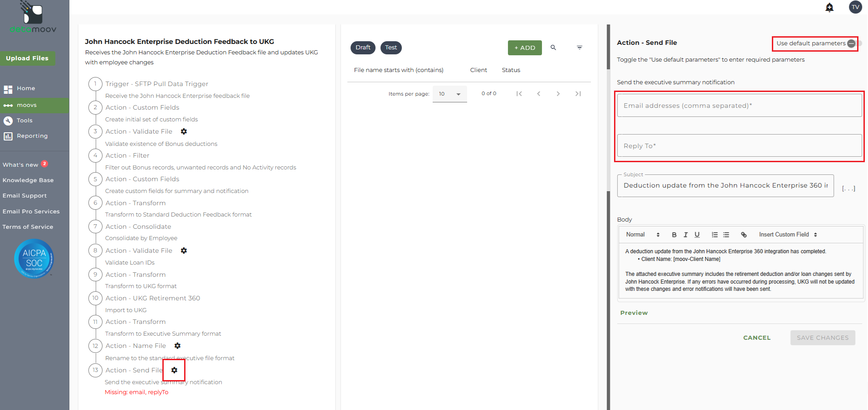Go to last page of results

578,94
